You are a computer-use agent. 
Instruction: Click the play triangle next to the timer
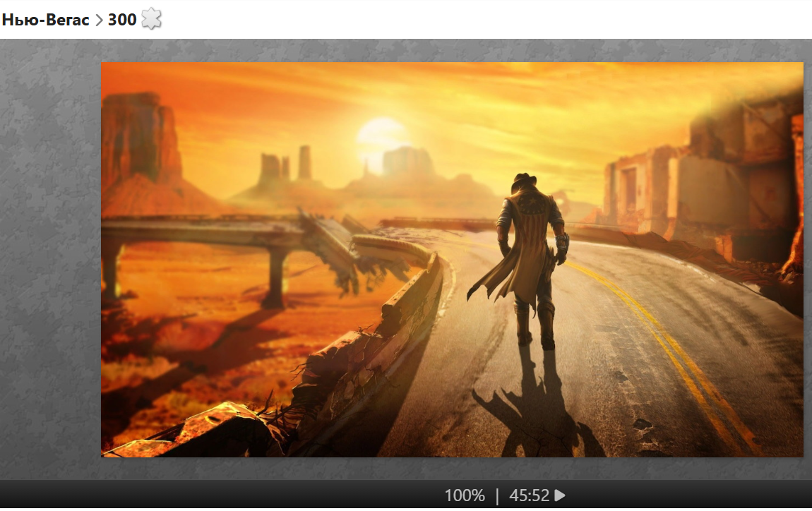pyautogui.click(x=559, y=495)
